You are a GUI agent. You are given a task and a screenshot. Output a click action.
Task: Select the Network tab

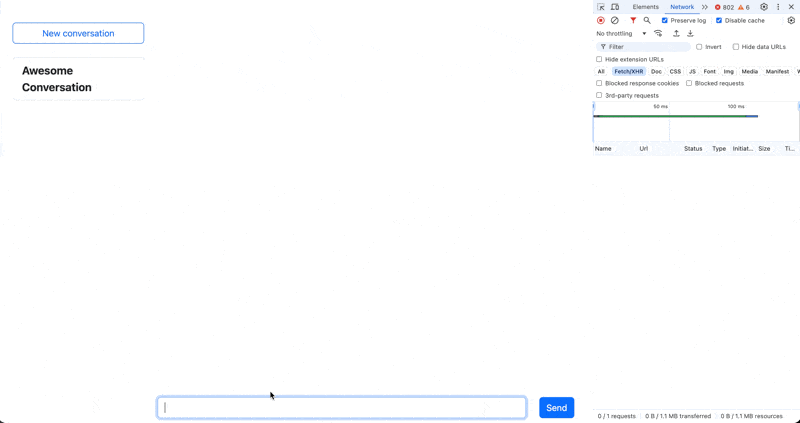(682, 7)
